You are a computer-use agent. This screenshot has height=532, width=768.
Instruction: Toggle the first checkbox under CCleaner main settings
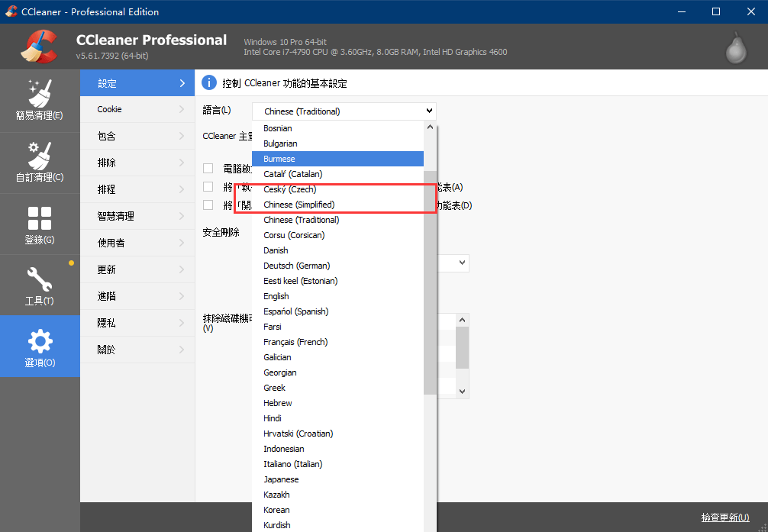tap(208, 168)
